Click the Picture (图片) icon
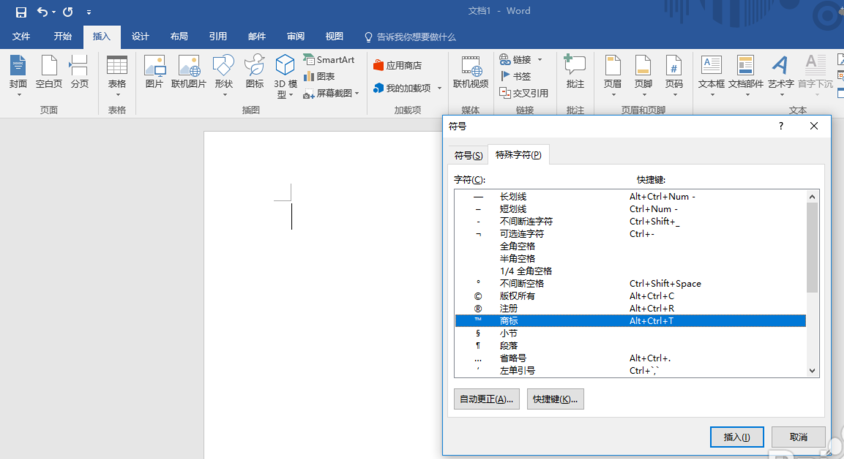 [154, 72]
